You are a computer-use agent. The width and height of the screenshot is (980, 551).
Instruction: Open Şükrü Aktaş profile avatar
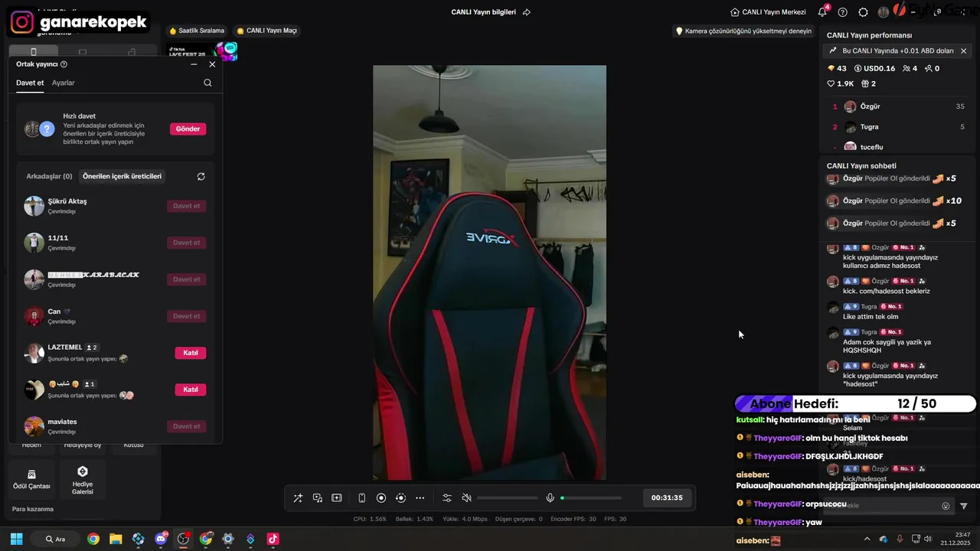point(34,206)
